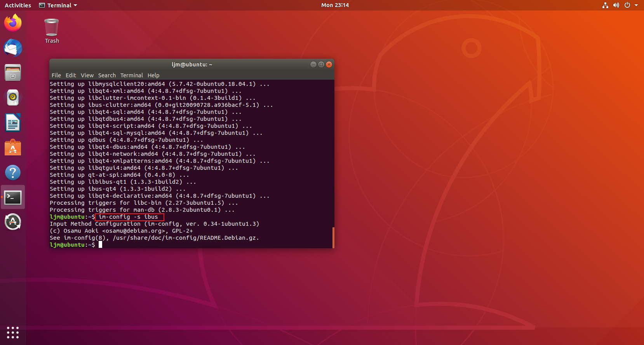Open the clock showing Mon 23:14
Screen dimensions: 644x345
coord(335,5)
